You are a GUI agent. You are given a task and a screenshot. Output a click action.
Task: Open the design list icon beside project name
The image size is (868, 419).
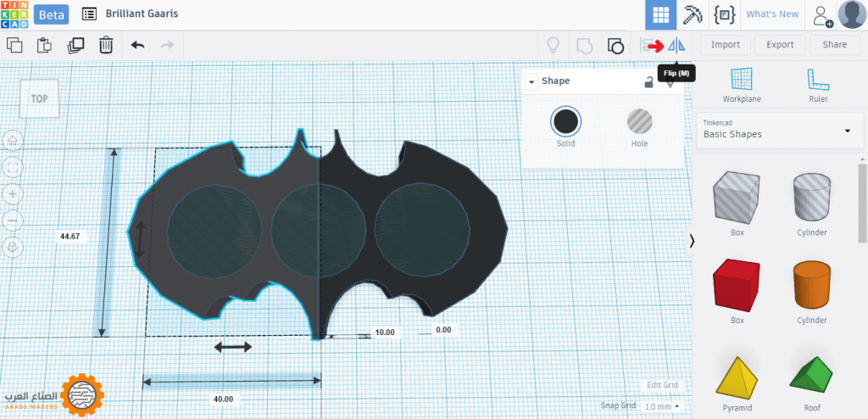click(x=88, y=14)
